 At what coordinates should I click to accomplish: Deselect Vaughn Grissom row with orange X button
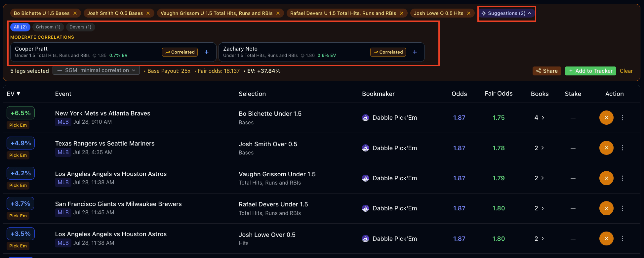606,178
